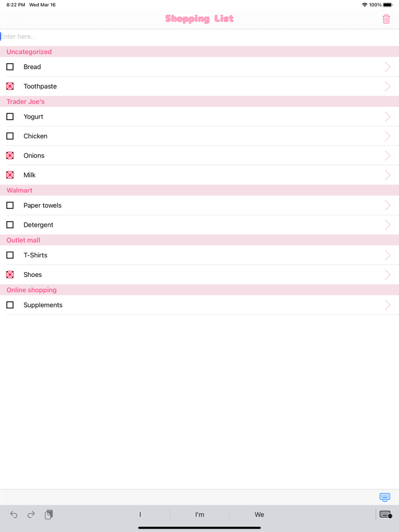Open the clipboard paste icon
Viewport: 399px width, 532px height.
coord(49,514)
